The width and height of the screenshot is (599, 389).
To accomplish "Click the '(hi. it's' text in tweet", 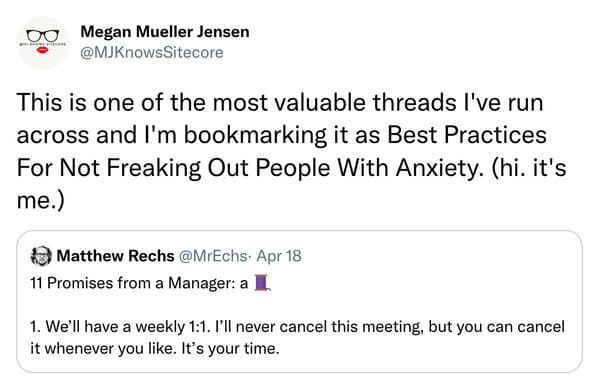I will point(529,167).
